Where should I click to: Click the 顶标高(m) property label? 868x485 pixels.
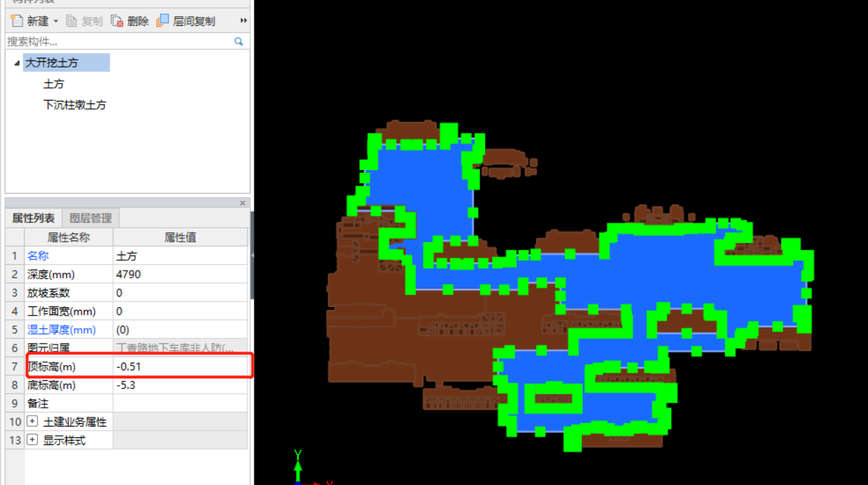point(51,366)
